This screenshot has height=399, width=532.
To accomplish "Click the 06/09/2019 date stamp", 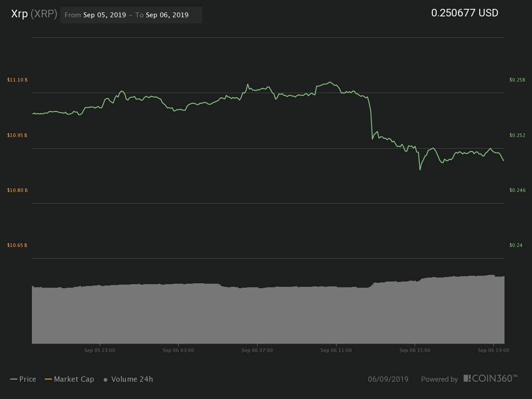I will click(388, 379).
